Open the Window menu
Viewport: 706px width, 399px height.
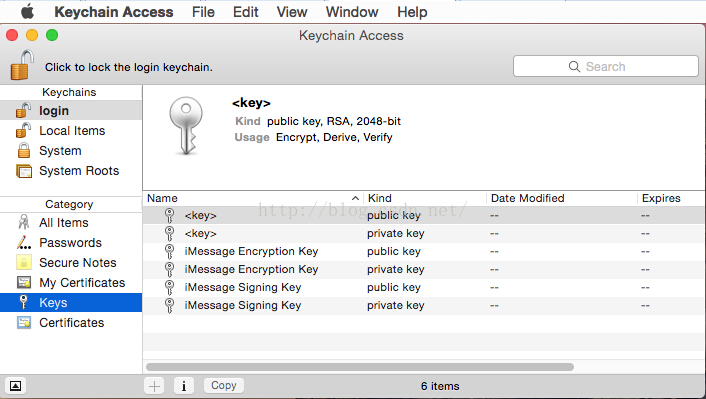(352, 12)
